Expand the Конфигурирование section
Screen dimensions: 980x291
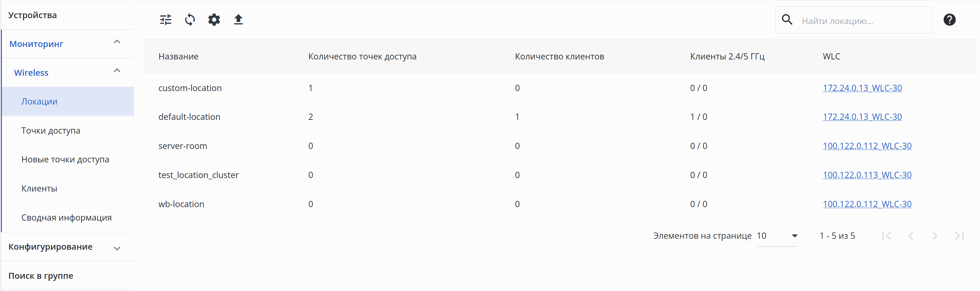(x=117, y=248)
